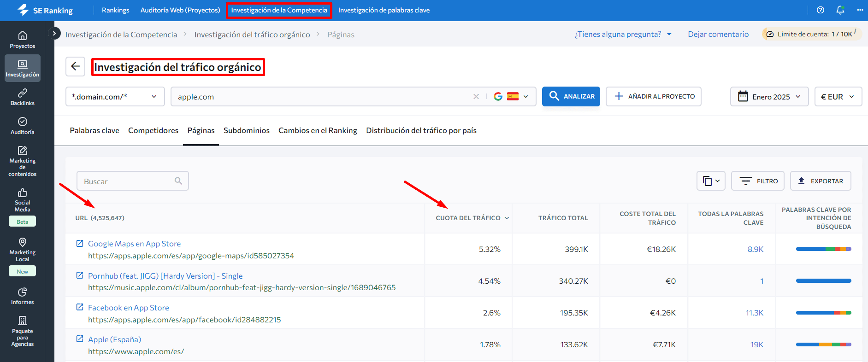Open Marketing de contenidos in the sidebar
This screenshot has width=868, height=362.
(22, 161)
